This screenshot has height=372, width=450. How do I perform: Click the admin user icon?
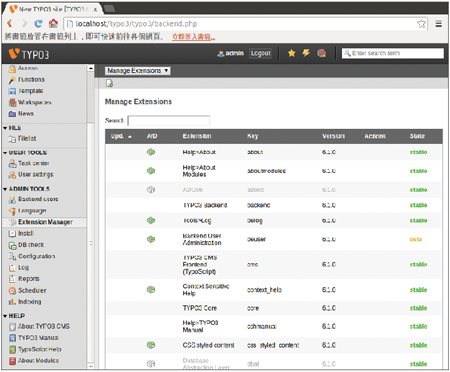(x=220, y=53)
